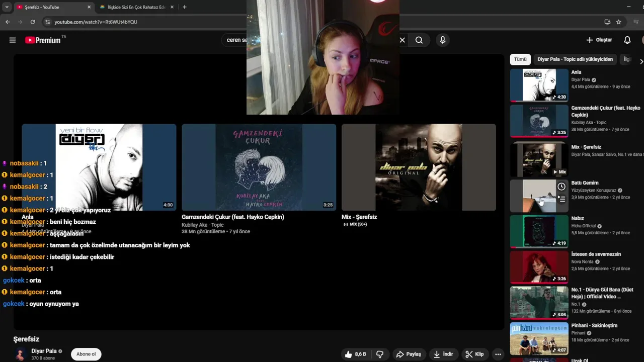
Task: Subscribe with Abone ol button
Action: tap(86, 354)
